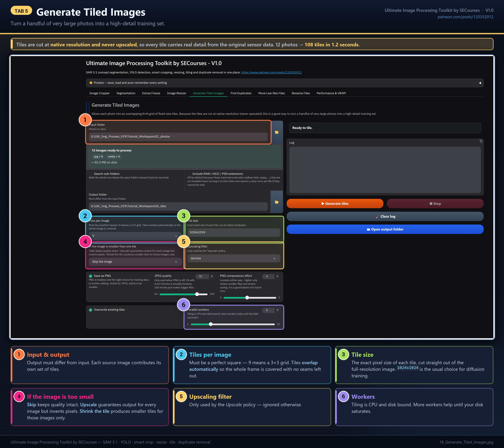Click the Generate tiles button
504x448 pixels.
click(x=335, y=204)
